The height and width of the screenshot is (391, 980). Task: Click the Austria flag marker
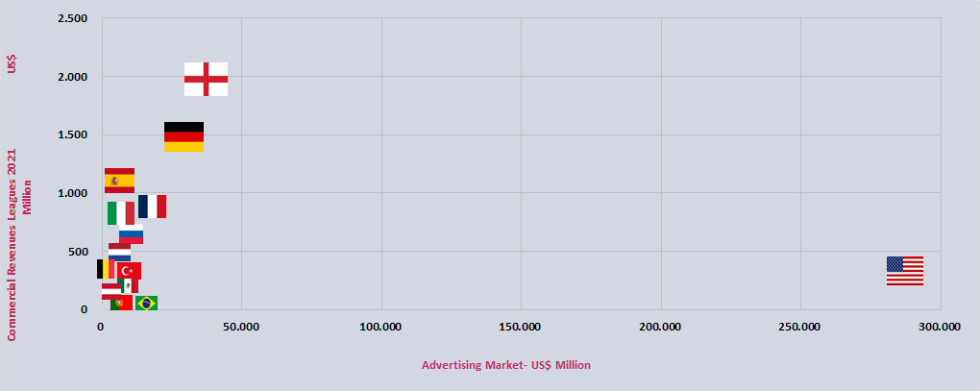tap(110, 291)
